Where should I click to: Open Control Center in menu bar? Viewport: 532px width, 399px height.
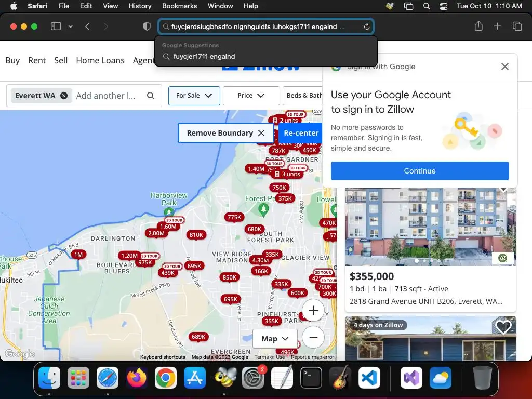pyautogui.click(x=443, y=6)
